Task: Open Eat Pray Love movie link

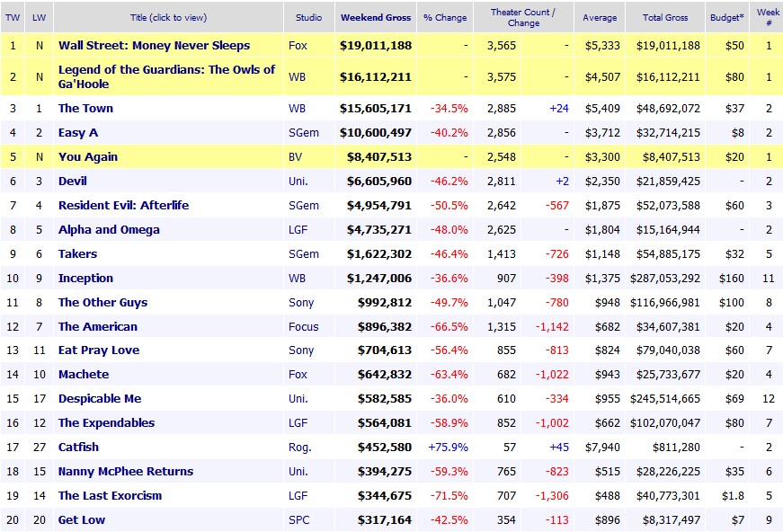Action: 99,350
